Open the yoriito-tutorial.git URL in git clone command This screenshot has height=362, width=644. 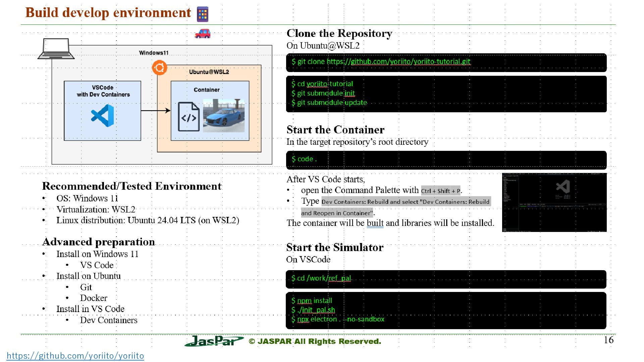[x=398, y=62]
